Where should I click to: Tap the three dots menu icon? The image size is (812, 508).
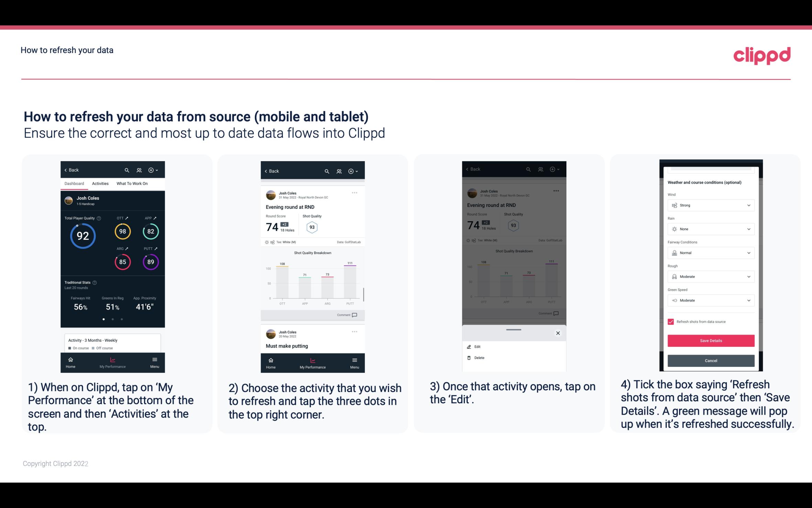click(354, 193)
